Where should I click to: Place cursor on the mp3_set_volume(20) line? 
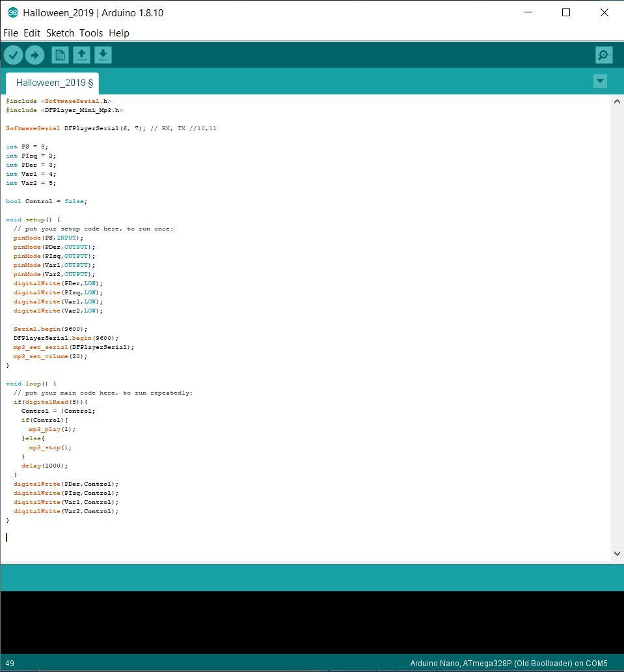50,356
